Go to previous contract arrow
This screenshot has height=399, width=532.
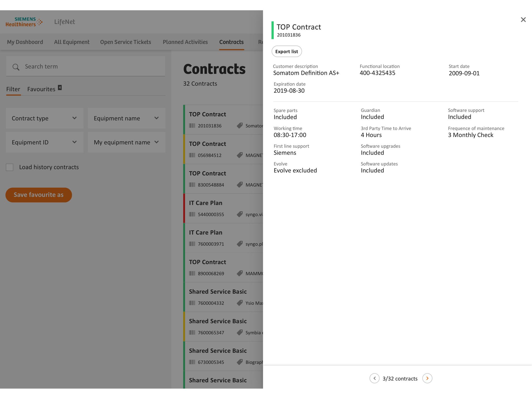(x=374, y=378)
